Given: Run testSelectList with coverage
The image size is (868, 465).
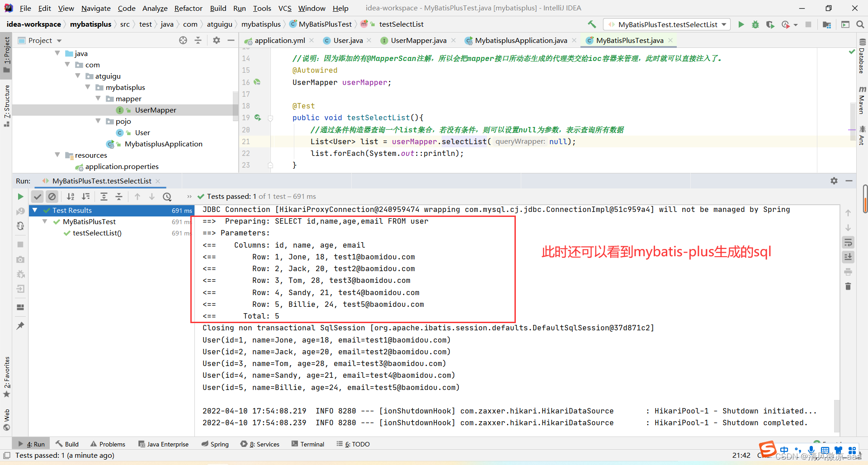Looking at the screenshot, I should (770, 24).
